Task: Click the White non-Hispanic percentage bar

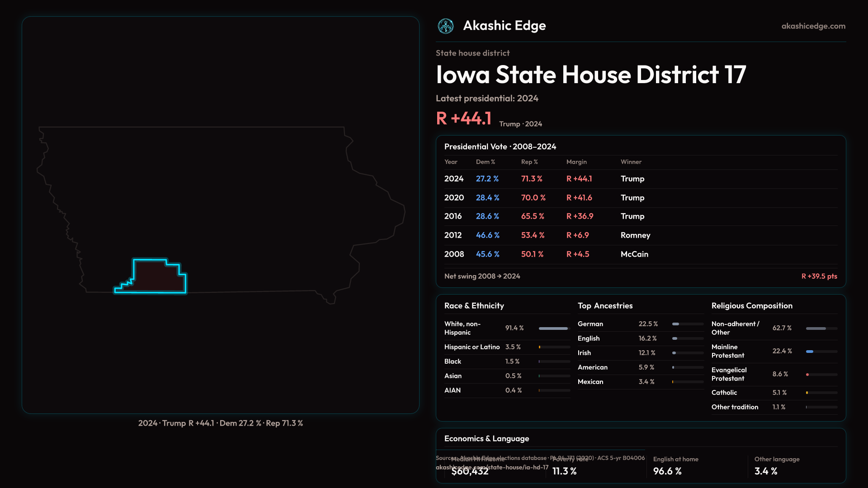Action: [x=553, y=328]
